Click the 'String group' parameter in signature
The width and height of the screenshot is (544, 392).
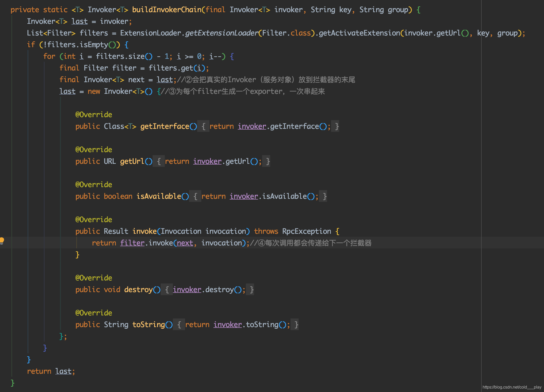(x=384, y=10)
